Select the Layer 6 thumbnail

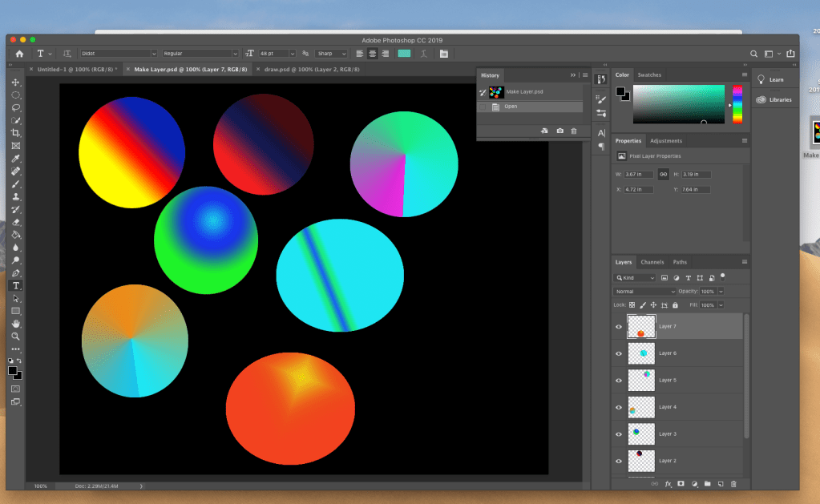tap(641, 353)
